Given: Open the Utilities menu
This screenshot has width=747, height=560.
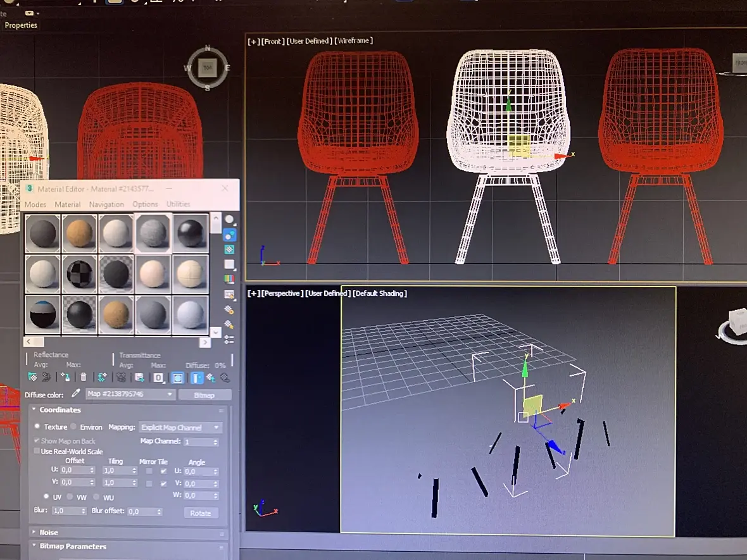Looking at the screenshot, I should tap(178, 204).
